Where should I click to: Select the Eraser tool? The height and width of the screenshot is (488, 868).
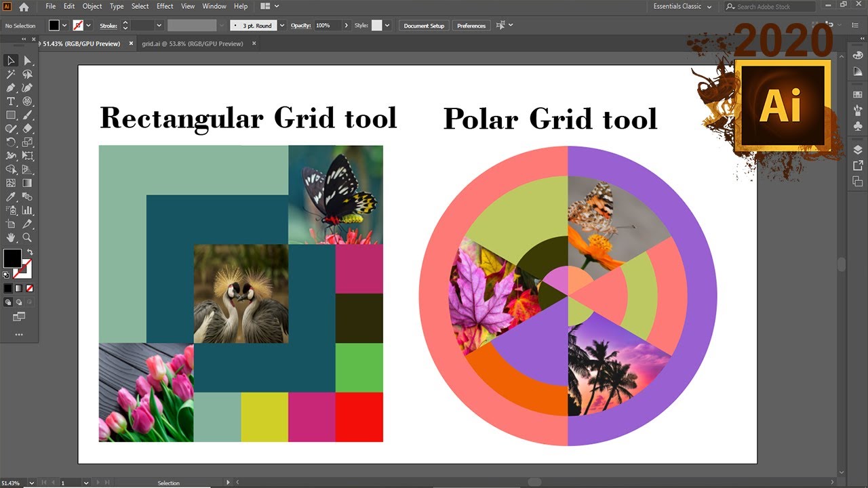click(27, 129)
